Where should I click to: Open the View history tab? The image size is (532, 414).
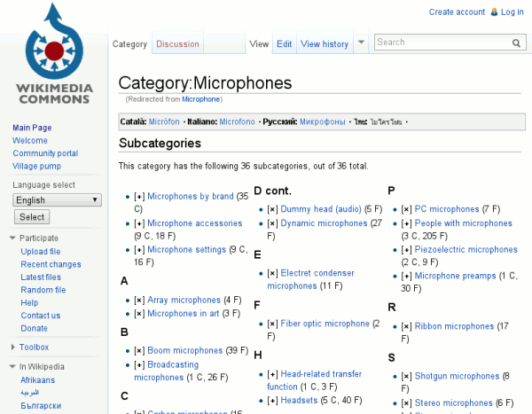point(324,43)
